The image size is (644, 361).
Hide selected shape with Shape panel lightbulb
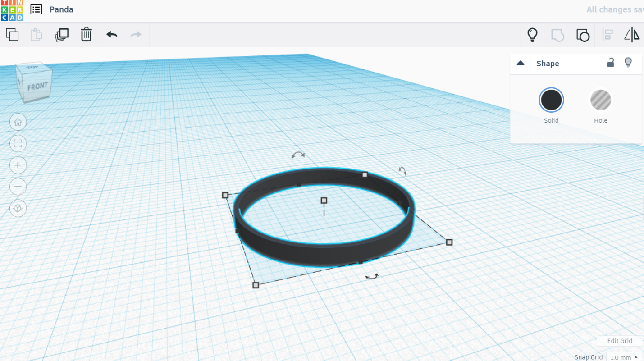628,63
